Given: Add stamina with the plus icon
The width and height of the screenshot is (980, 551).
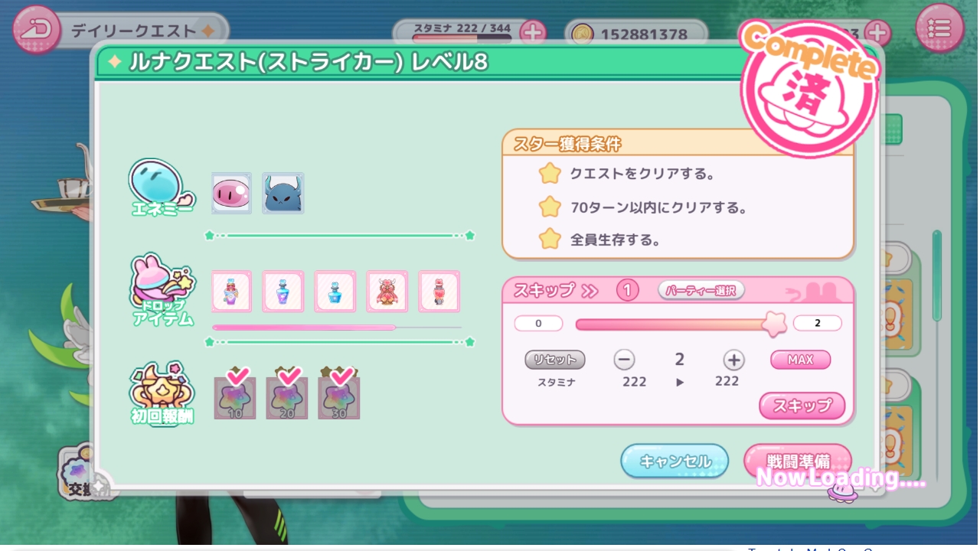Looking at the screenshot, I should (533, 32).
